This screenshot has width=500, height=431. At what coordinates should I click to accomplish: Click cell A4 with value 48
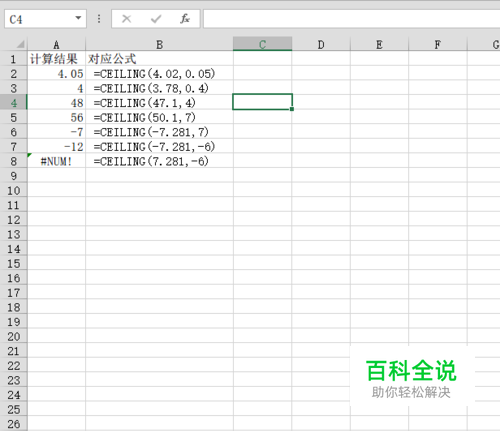pos(56,103)
